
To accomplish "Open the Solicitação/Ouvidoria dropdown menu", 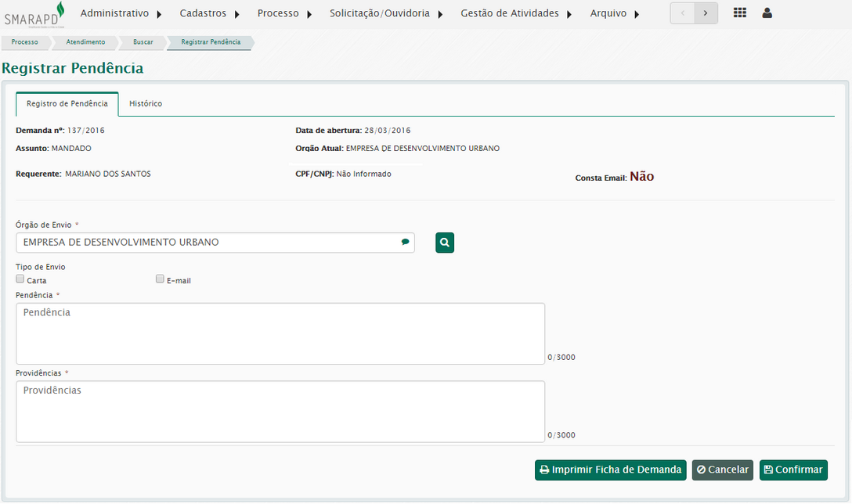I will [385, 13].
